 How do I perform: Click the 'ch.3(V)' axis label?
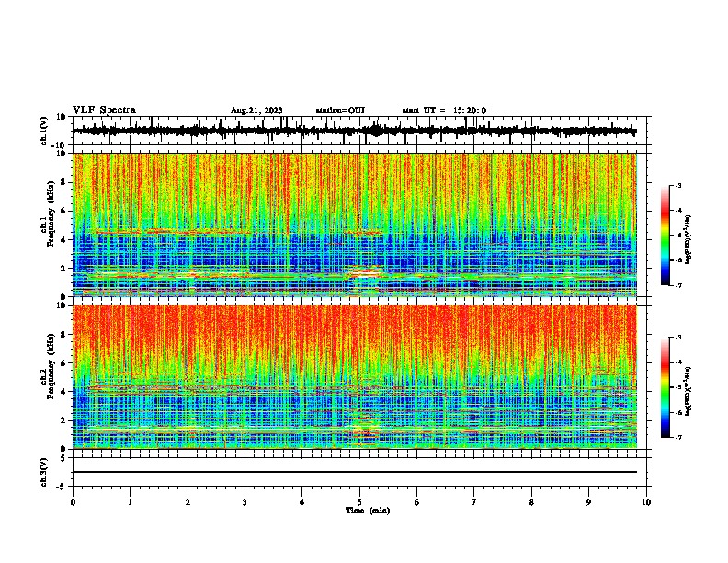tap(44, 472)
